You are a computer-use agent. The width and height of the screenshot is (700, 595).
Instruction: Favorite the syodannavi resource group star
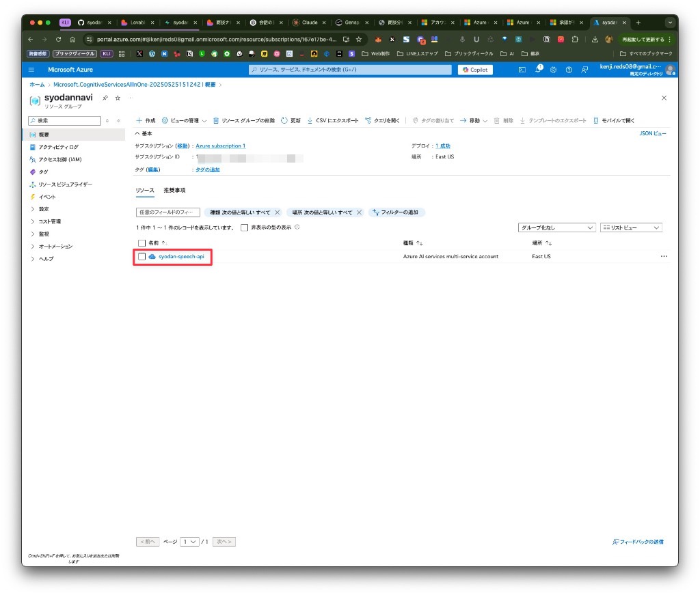coord(118,98)
